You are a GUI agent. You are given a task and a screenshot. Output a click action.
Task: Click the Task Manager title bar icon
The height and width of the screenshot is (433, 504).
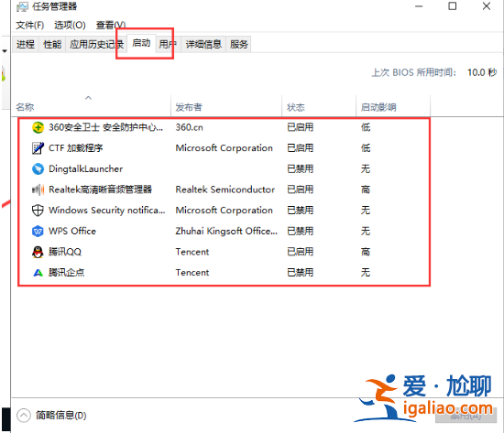coord(22,6)
